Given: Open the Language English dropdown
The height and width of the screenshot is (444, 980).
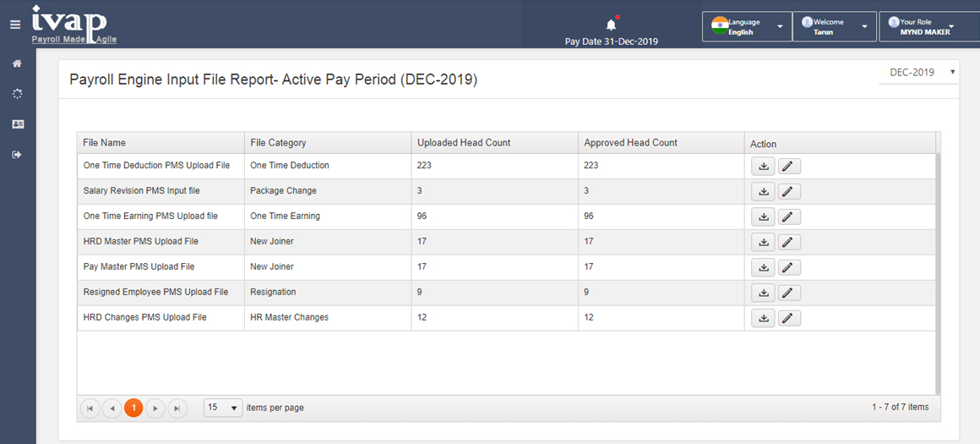Looking at the screenshot, I should coord(747,27).
